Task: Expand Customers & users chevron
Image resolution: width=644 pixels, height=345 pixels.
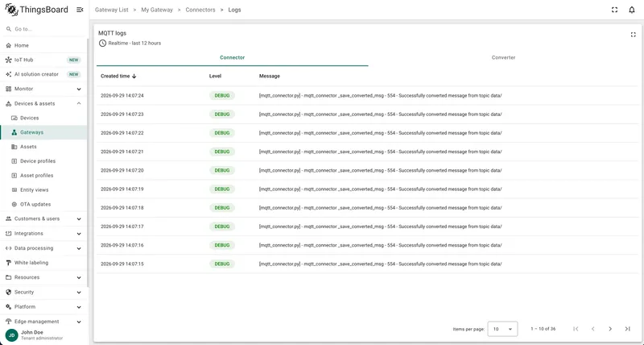Action: click(79, 219)
